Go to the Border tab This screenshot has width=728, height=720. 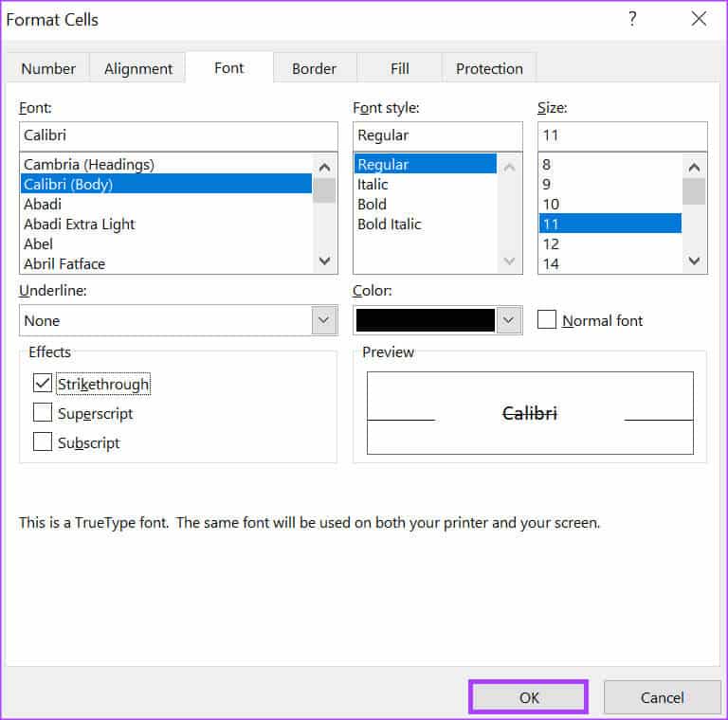pyautogui.click(x=314, y=68)
